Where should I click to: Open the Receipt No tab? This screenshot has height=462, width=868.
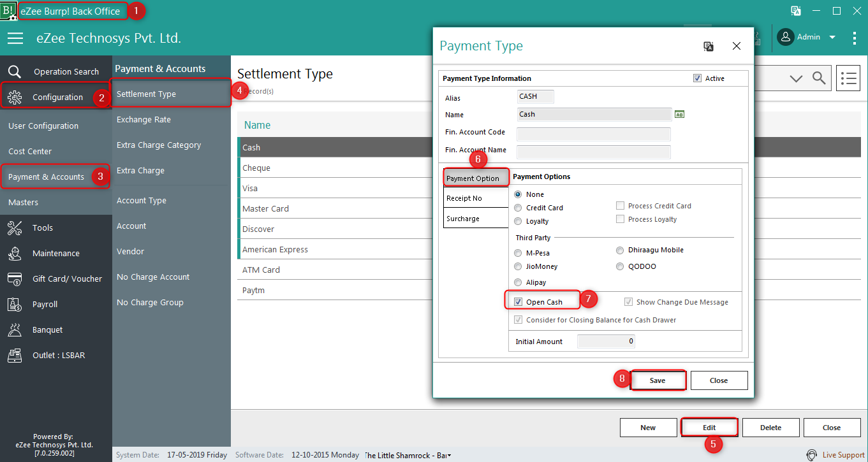point(476,198)
